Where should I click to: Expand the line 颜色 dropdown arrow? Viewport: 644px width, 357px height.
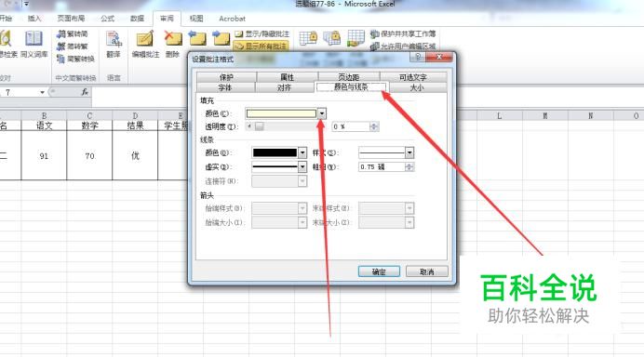302,152
